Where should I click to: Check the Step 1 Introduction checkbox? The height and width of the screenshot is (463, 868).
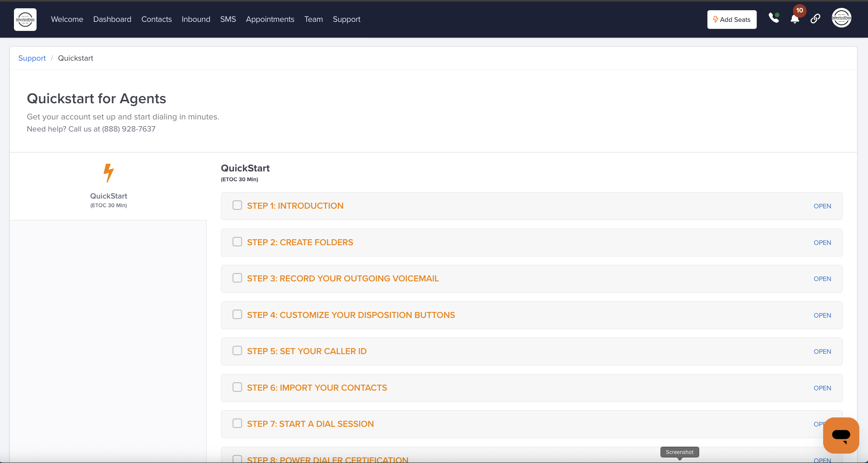pyautogui.click(x=237, y=205)
